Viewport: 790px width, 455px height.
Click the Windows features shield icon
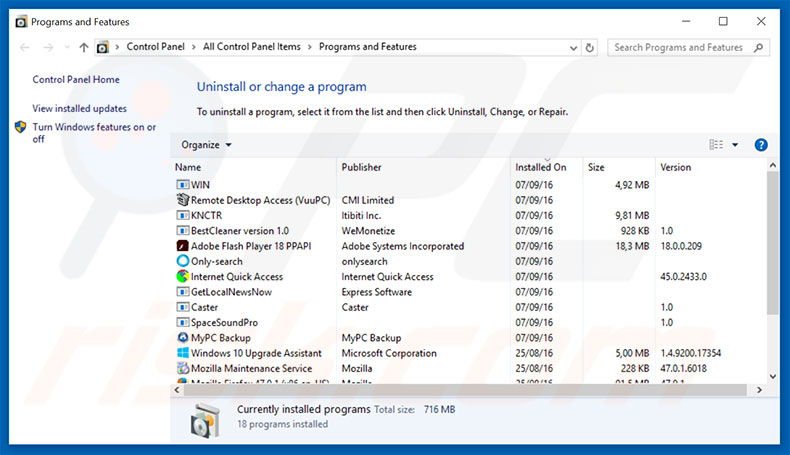click(21, 127)
